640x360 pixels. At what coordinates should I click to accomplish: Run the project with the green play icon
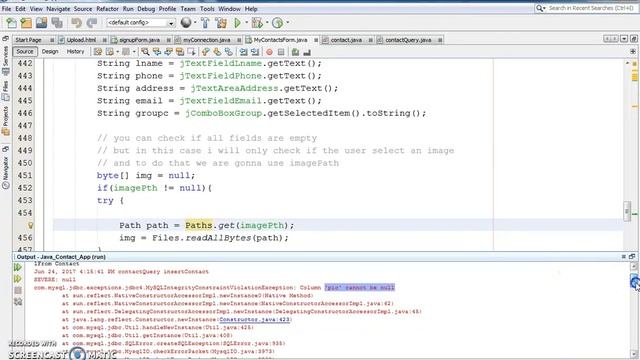(x=237, y=23)
